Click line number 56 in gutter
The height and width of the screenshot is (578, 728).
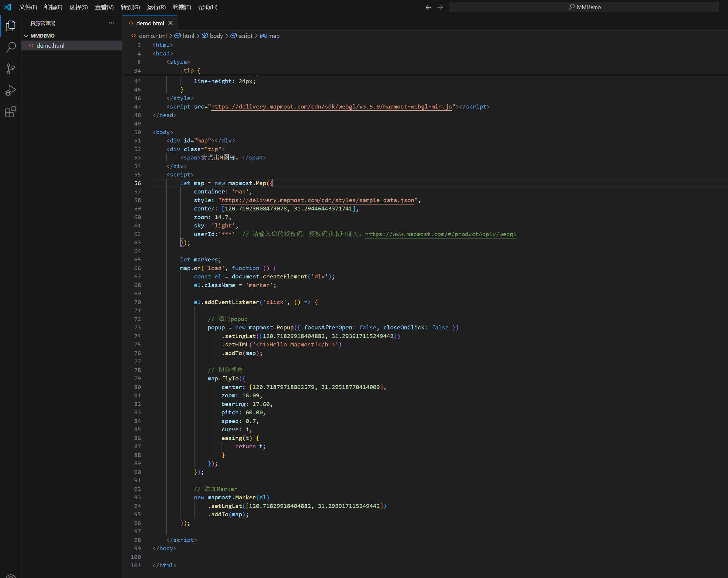[x=137, y=183]
